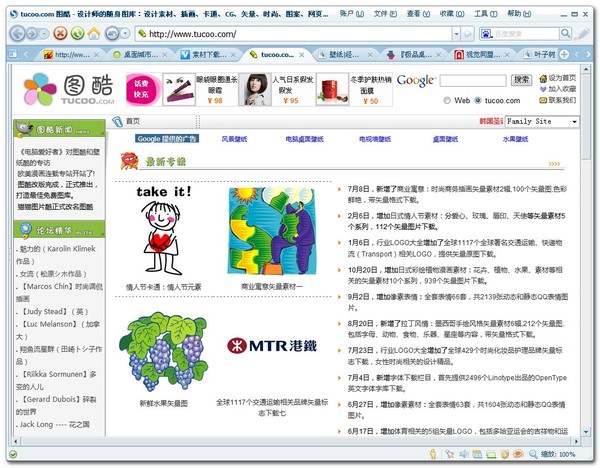Click the 最新专辑 more arrows >>>>
The image size is (600, 468).
554,164
